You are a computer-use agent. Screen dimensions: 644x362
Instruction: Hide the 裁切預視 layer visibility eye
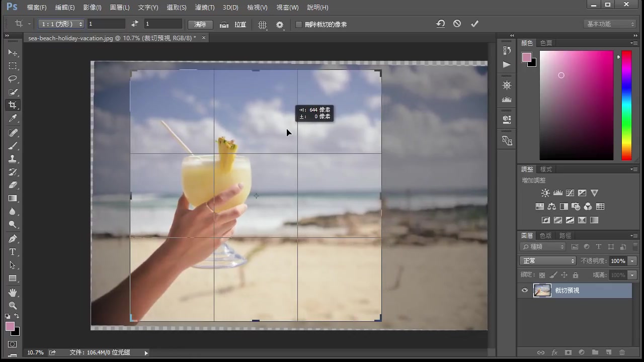525,290
